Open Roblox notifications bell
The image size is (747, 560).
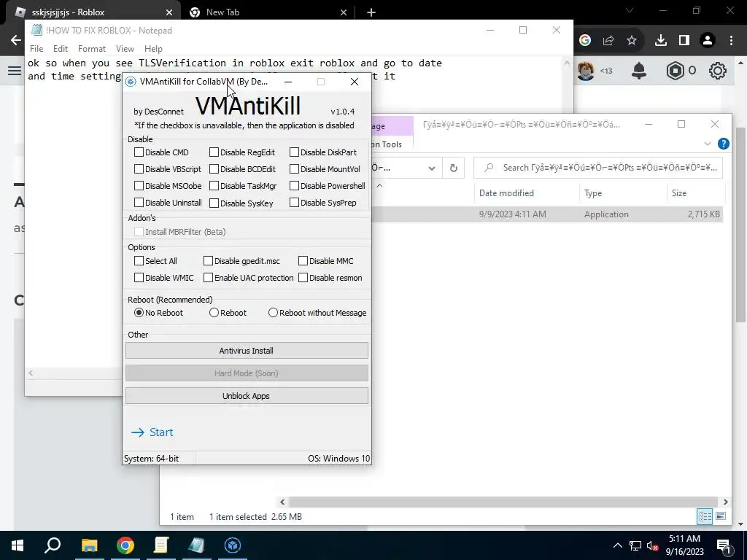point(639,71)
